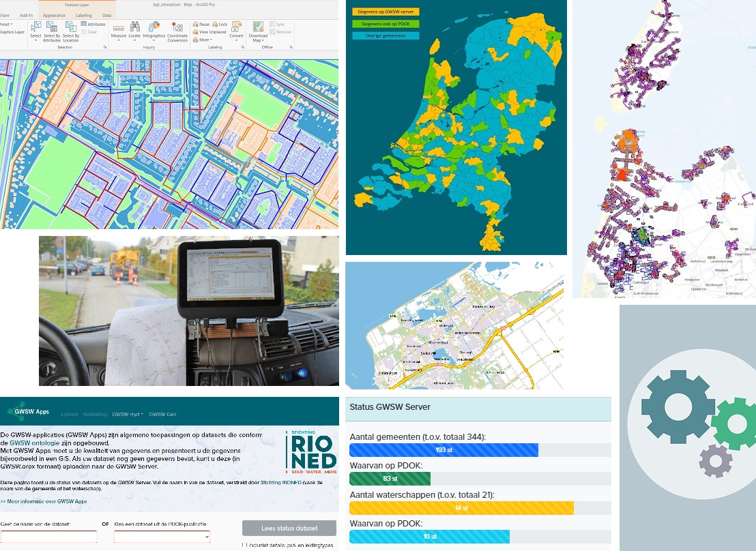Toggle the label Lock option
This screenshot has width=756, height=551.
(220, 24)
